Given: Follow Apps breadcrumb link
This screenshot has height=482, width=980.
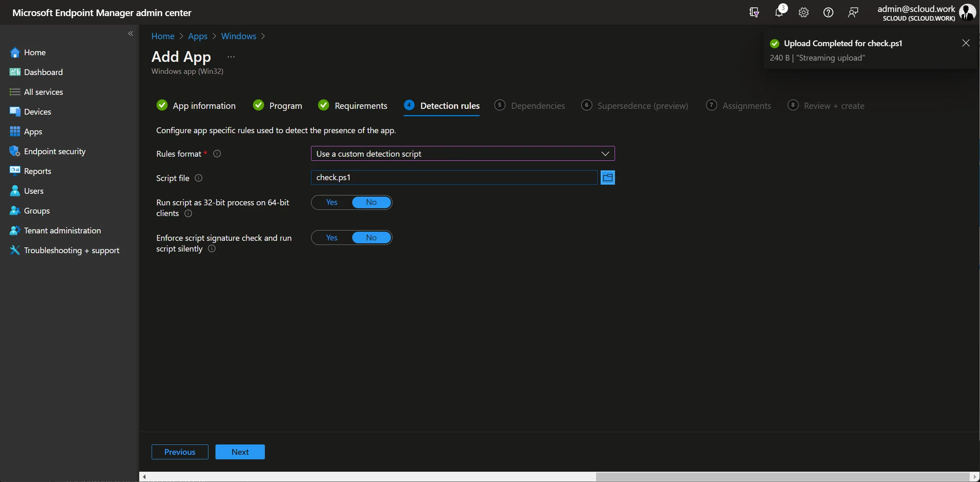Looking at the screenshot, I should coord(198,36).
